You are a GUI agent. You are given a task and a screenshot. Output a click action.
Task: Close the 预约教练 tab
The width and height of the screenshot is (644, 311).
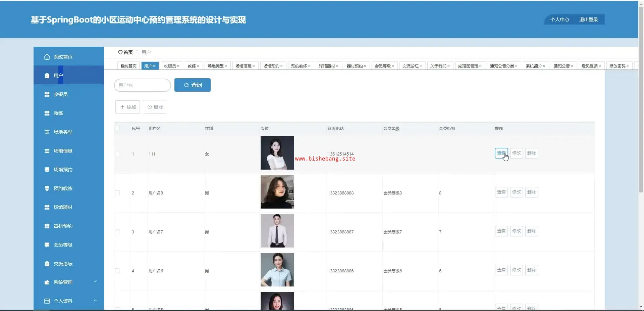click(309, 66)
